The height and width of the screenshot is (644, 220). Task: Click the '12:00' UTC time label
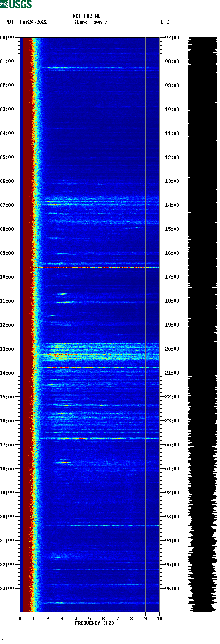pos(172,157)
